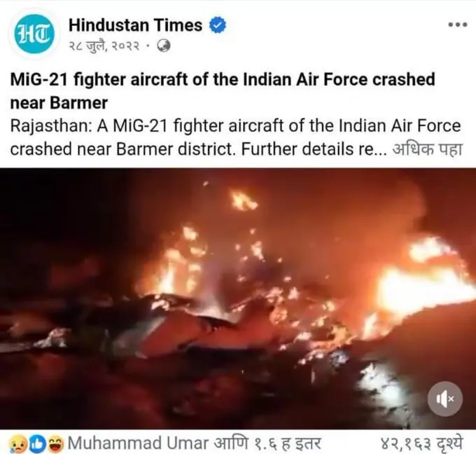The image size is (476, 454).
Task: Open the three-dot post options menu
Action: tap(458, 25)
